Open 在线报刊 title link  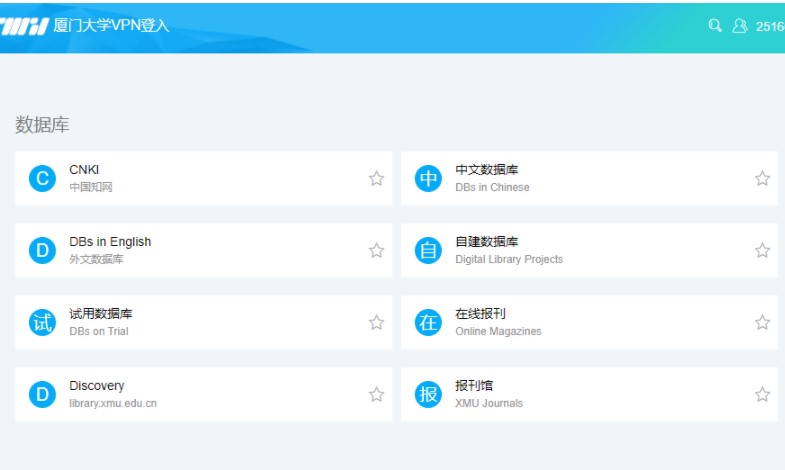[x=480, y=314]
